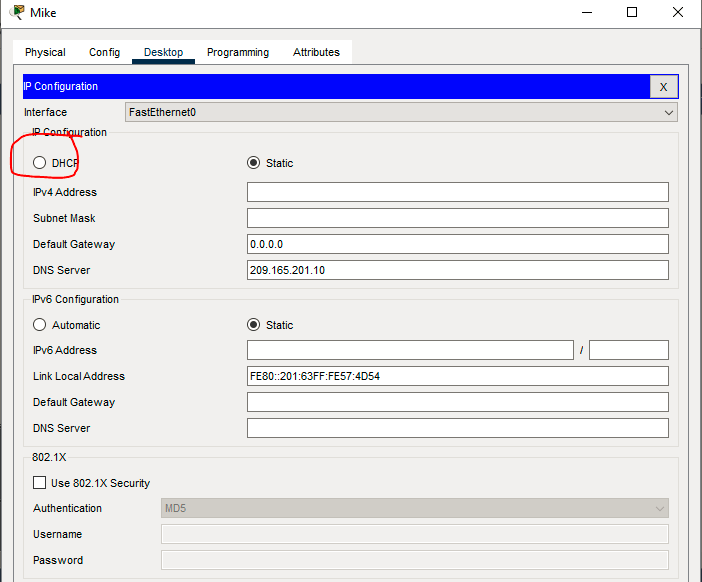Open the Config tab
Viewport: 702px width, 582px height.
coord(104,52)
